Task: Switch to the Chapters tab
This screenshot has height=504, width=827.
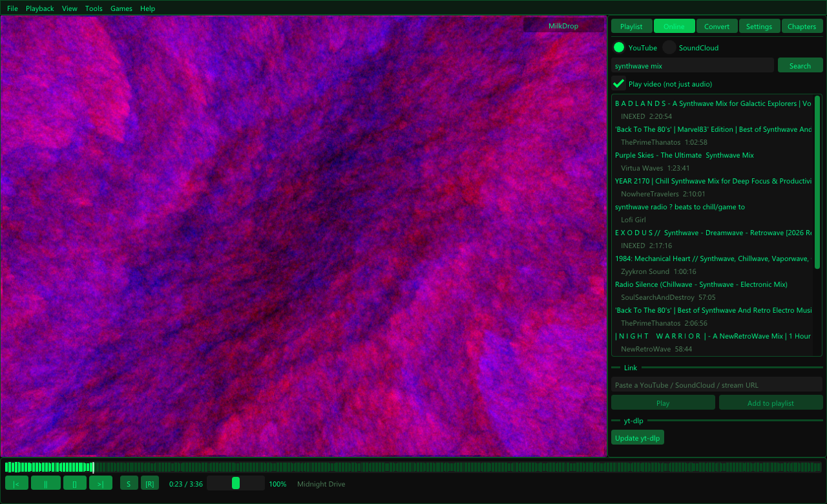Action: click(802, 26)
